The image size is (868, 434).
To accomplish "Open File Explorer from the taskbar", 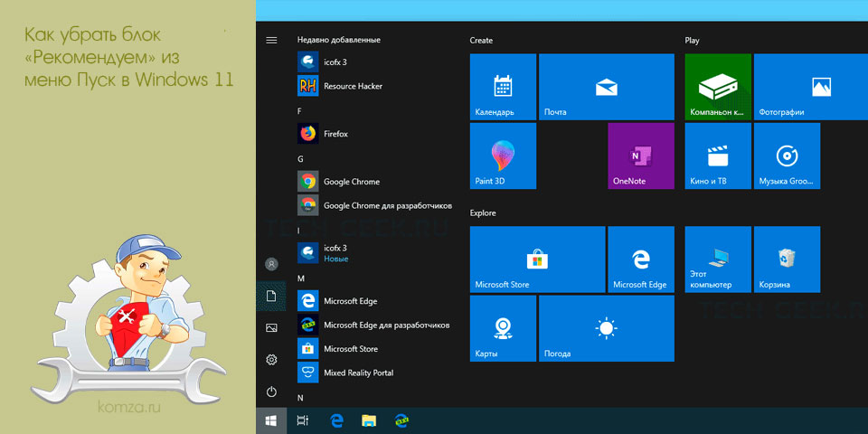I will (369, 420).
